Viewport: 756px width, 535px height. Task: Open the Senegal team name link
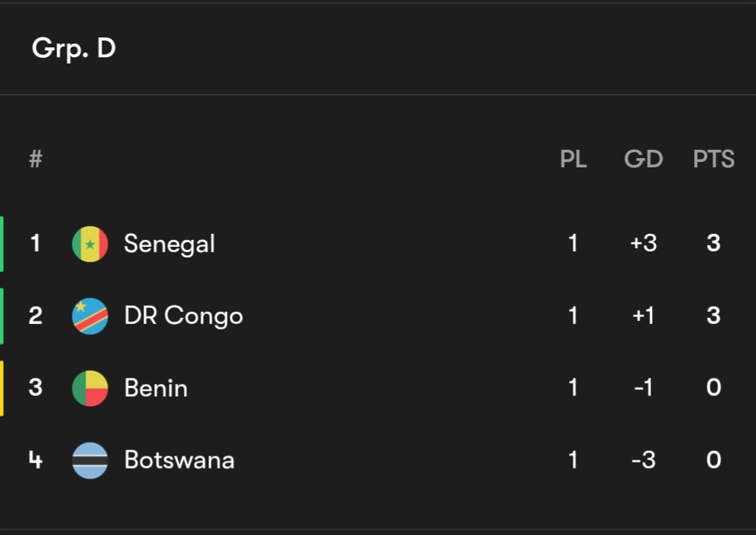[x=169, y=244]
